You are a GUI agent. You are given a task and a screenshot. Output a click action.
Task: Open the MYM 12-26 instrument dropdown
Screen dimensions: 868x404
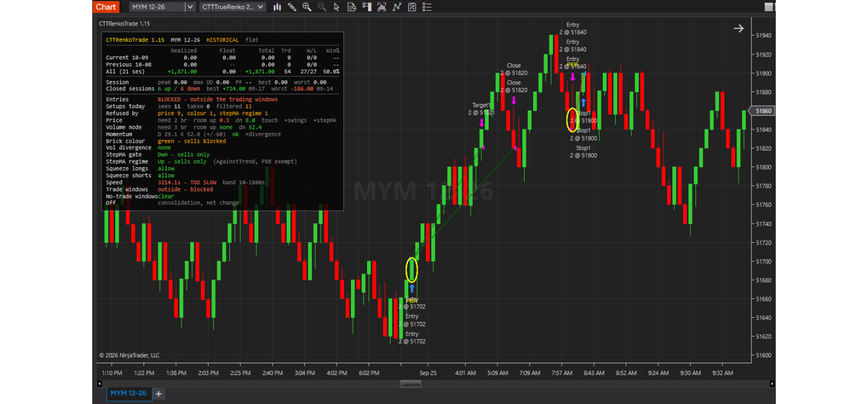click(x=190, y=7)
